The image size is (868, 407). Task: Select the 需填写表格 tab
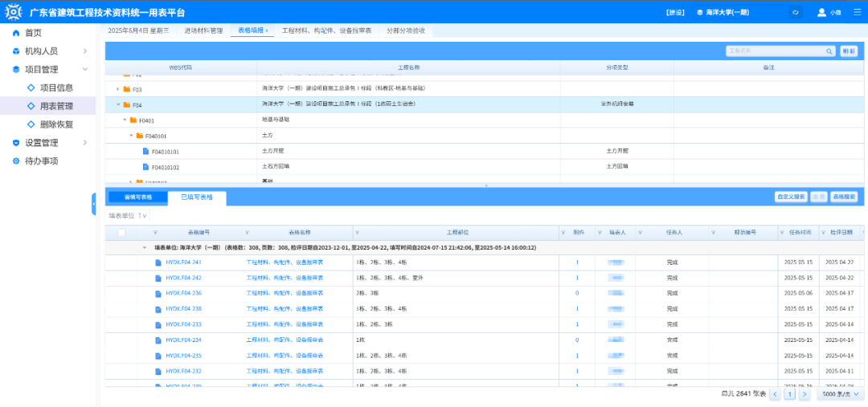point(138,197)
